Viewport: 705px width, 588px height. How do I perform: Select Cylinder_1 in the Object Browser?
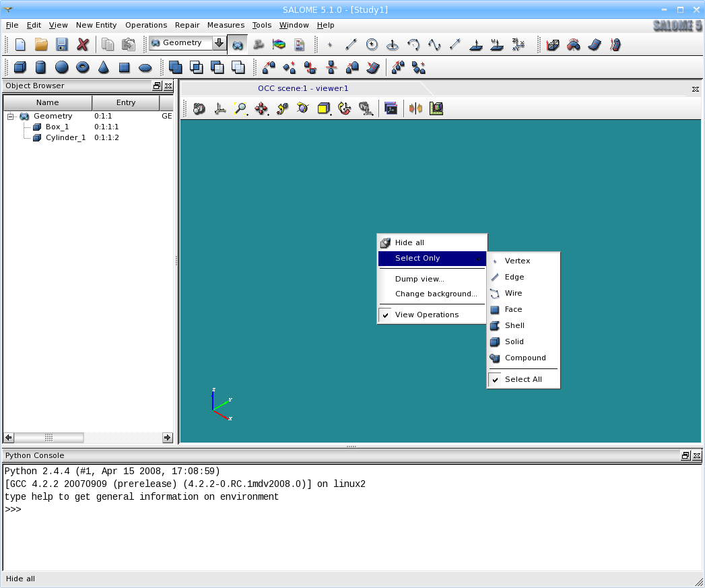65,137
